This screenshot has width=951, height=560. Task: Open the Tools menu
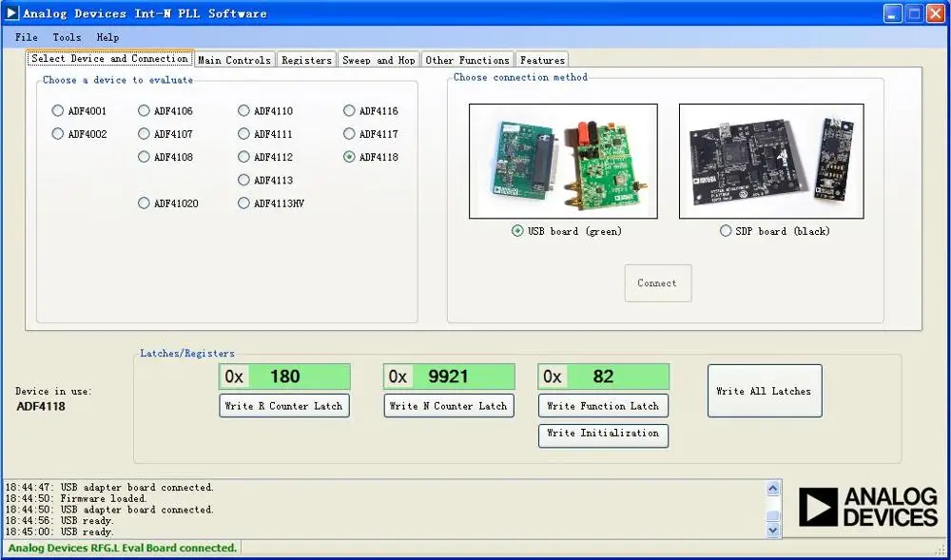click(67, 37)
